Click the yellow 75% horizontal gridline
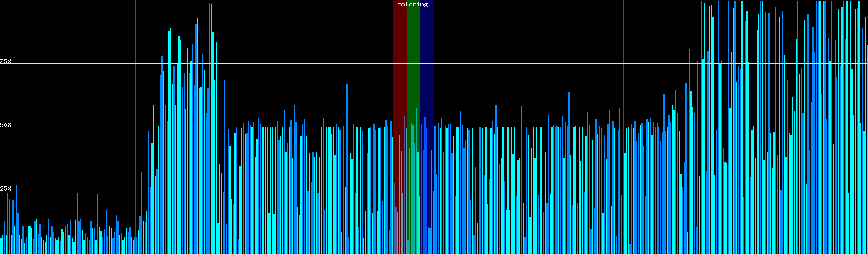868x254 pixels. coord(297,64)
